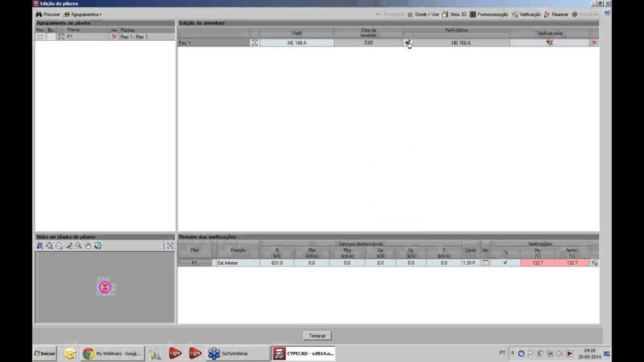Toggle the Rev. checkbox for pillar P1
The width and height of the screenshot is (644, 362).
tap(40, 37)
